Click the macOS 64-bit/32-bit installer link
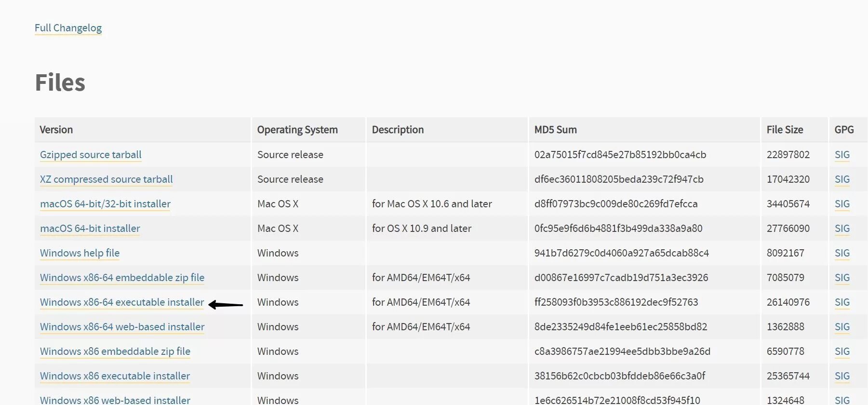 point(105,204)
